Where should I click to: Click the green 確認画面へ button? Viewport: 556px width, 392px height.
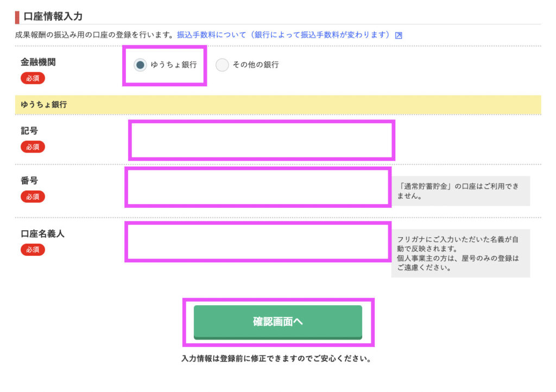[278, 322]
